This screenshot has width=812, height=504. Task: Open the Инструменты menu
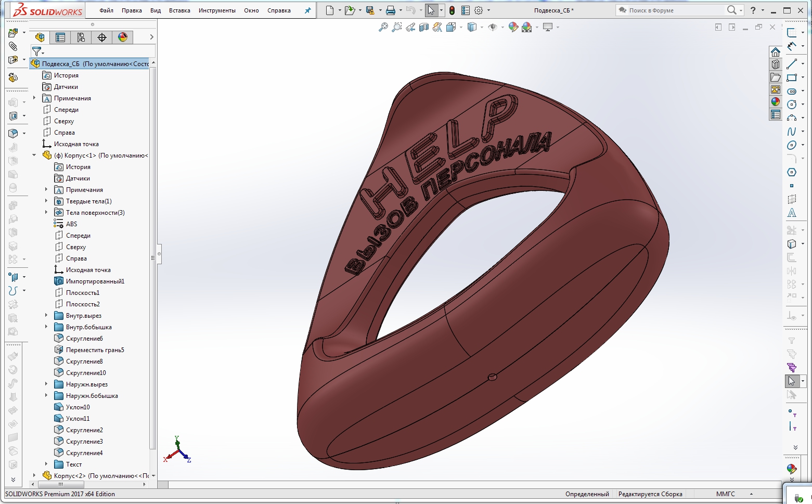pyautogui.click(x=217, y=10)
